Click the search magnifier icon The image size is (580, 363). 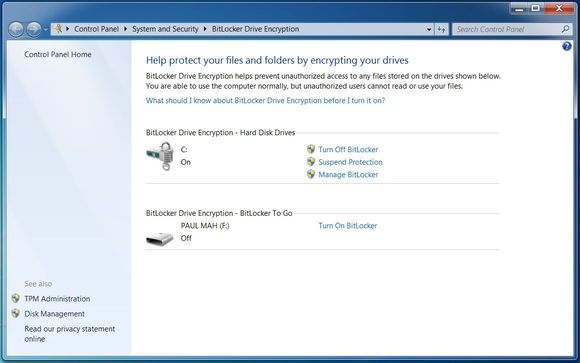click(x=565, y=29)
